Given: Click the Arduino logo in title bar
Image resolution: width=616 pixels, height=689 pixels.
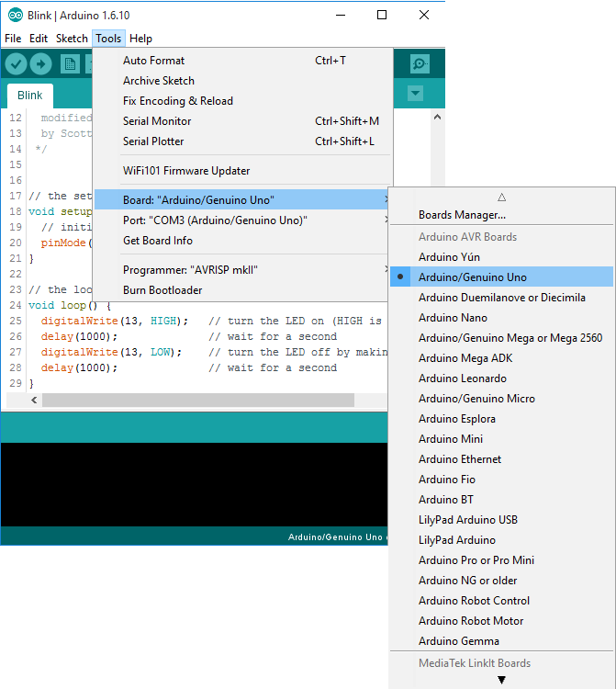Looking at the screenshot, I should pos(16,15).
